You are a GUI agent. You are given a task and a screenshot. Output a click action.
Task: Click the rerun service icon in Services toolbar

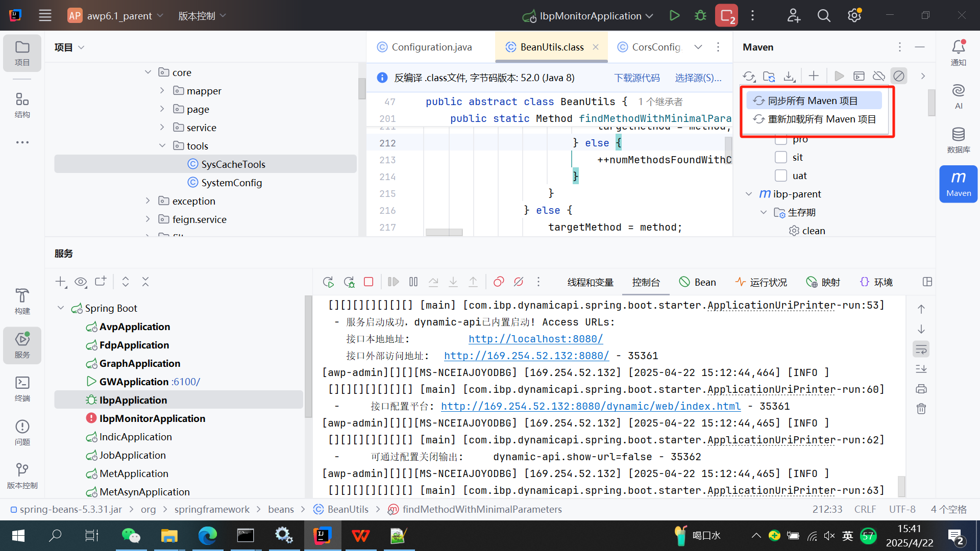pyautogui.click(x=328, y=282)
